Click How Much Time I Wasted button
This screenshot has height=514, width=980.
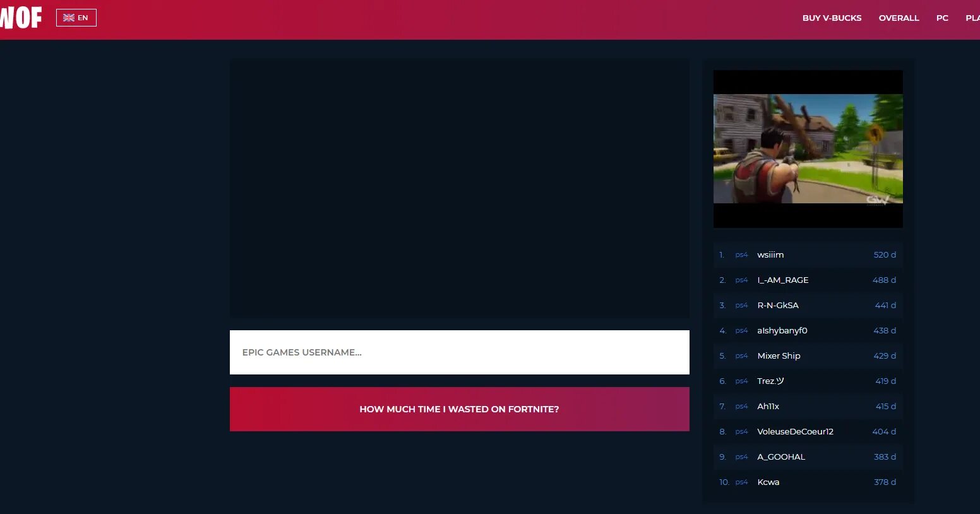click(460, 409)
